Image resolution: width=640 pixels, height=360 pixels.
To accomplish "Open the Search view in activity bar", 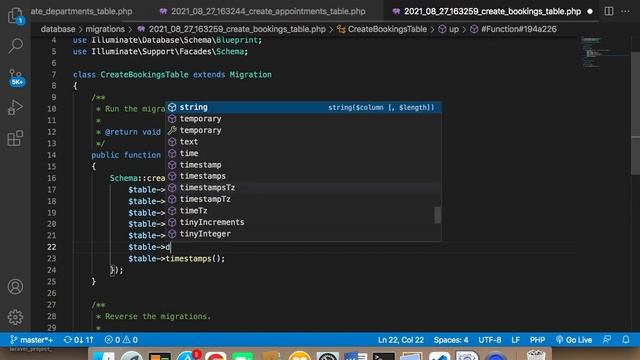I will click(15, 46).
